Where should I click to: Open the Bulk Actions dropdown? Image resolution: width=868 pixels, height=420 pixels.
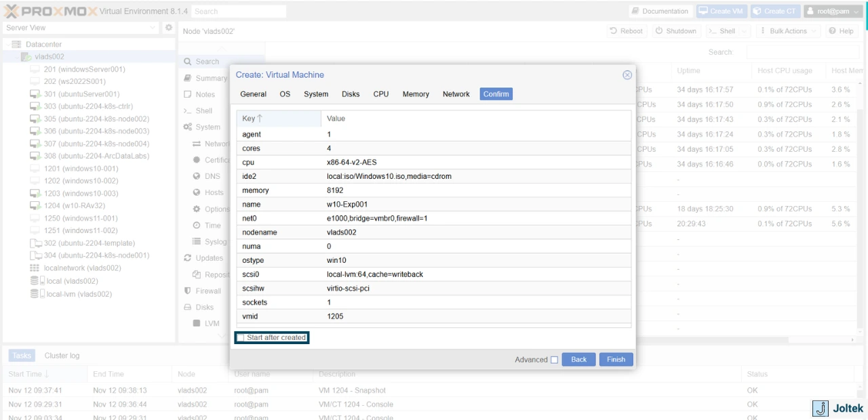click(788, 31)
